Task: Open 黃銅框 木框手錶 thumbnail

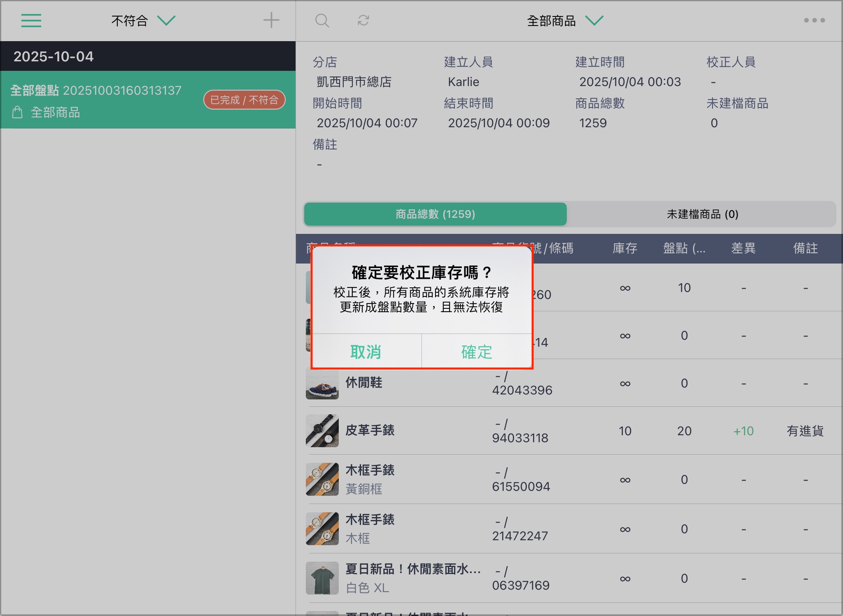Action: pos(322,479)
